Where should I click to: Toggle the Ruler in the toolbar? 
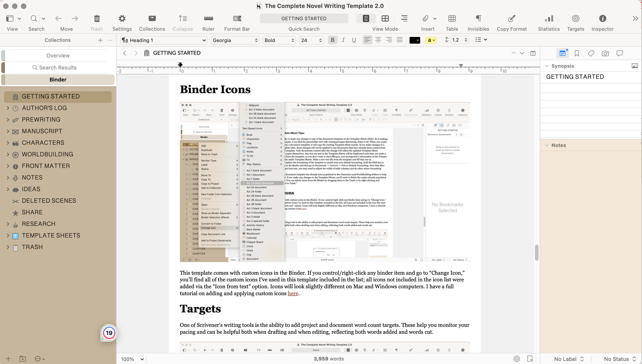208,18
